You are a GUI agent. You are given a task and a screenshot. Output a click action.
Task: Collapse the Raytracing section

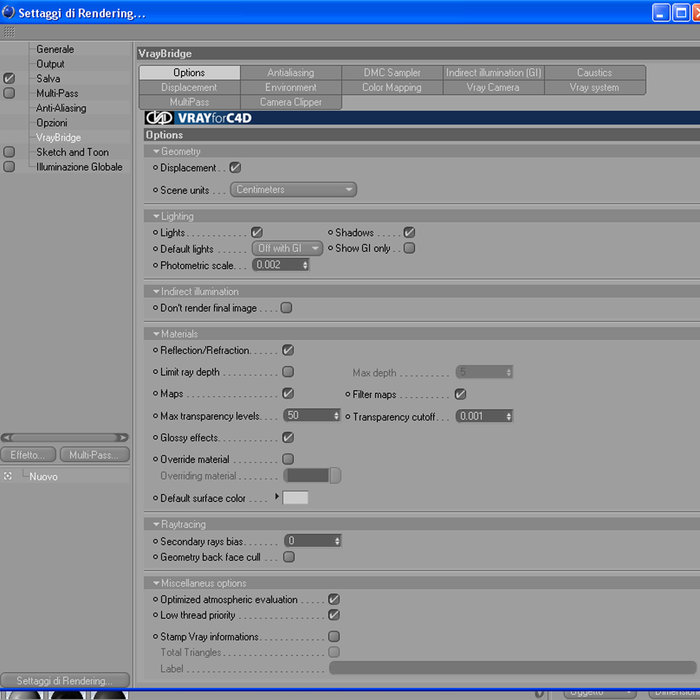(156, 524)
